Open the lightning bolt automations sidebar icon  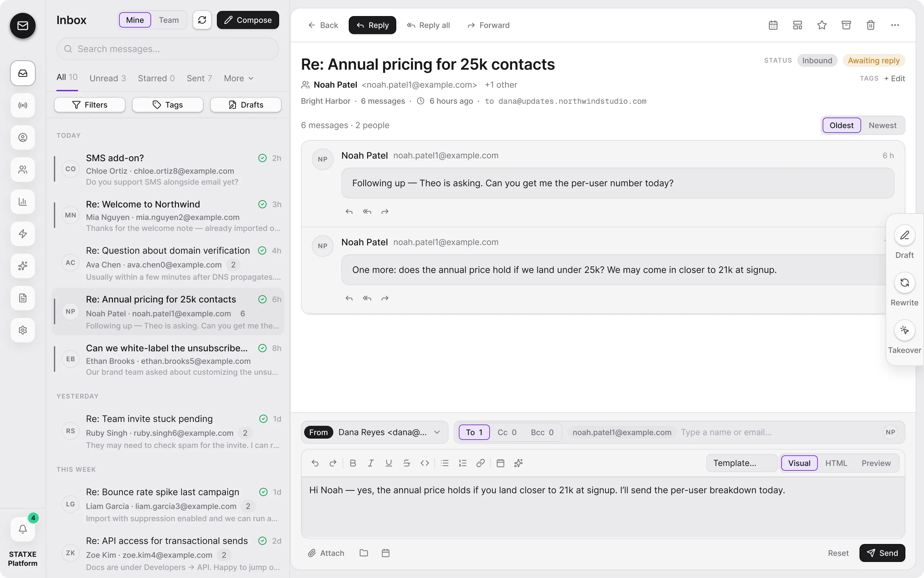23,233
